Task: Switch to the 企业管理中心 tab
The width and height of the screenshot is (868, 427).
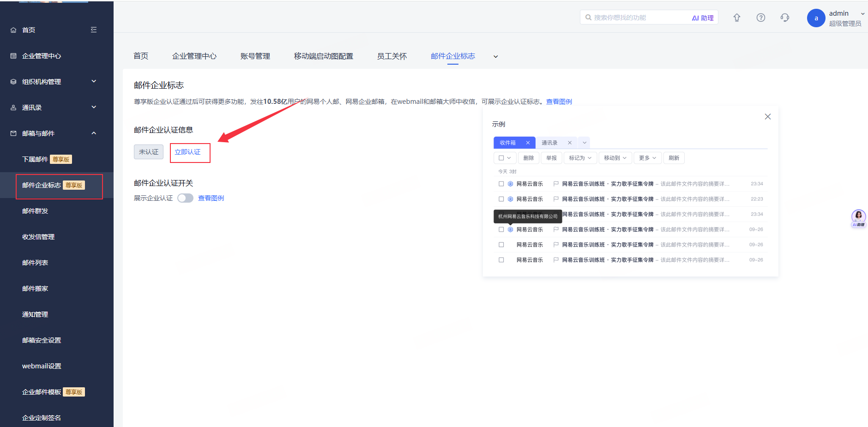Action: coord(194,56)
